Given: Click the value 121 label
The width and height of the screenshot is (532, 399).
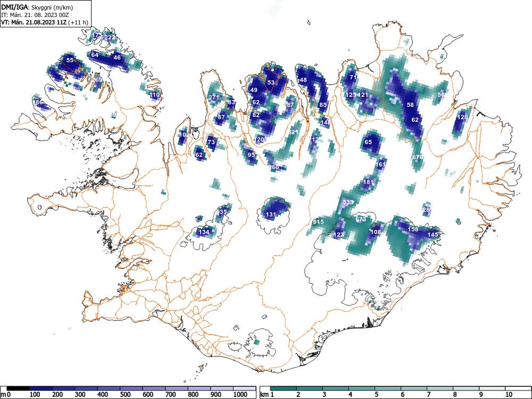Looking at the screenshot, I should 363,95.
